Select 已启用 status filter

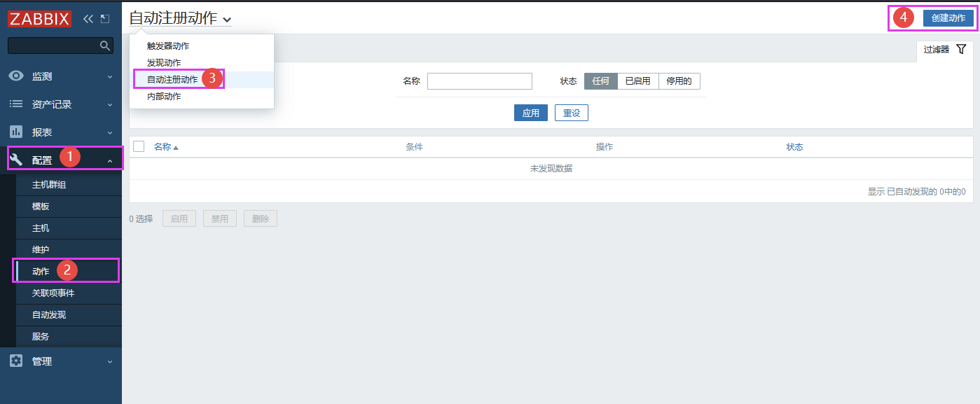click(x=637, y=81)
